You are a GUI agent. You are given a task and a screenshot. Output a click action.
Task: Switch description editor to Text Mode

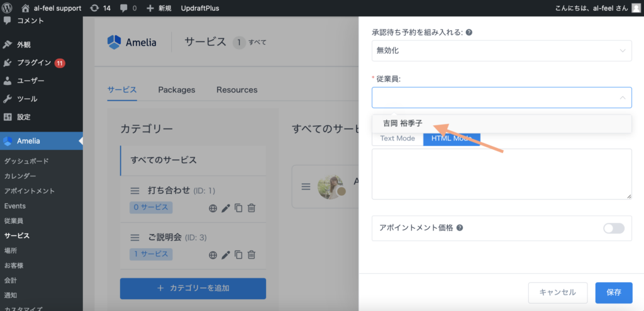click(x=397, y=138)
